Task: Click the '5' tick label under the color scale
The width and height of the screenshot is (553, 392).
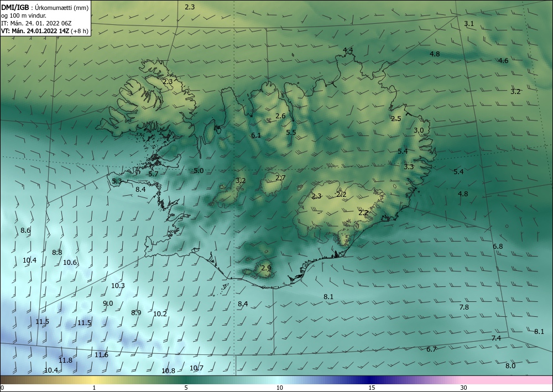Action: coord(186,388)
